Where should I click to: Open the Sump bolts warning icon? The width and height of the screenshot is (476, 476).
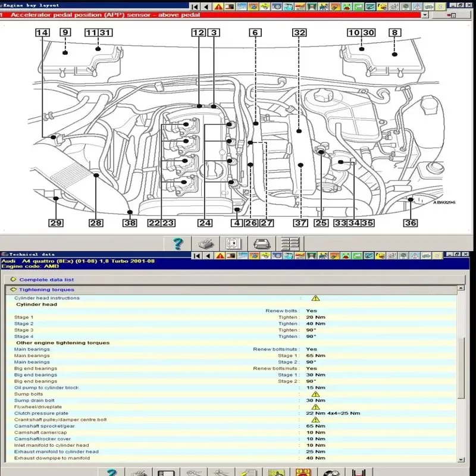(x=315, y=394)
